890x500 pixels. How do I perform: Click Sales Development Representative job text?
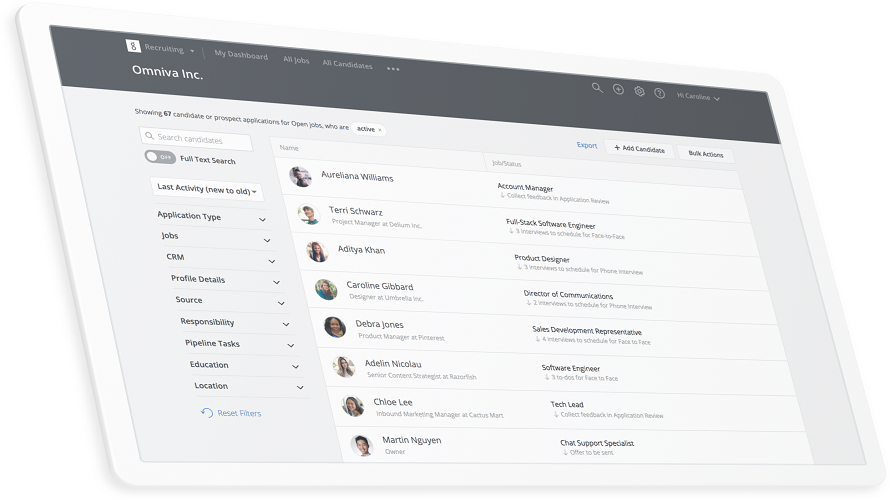[x=587, y=330]
